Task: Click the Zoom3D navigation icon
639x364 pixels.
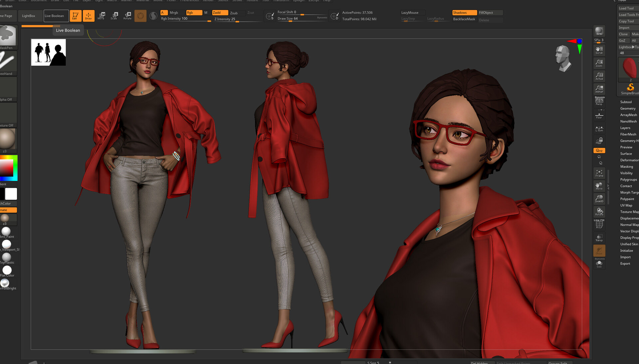Action: [x=599, y=198]
